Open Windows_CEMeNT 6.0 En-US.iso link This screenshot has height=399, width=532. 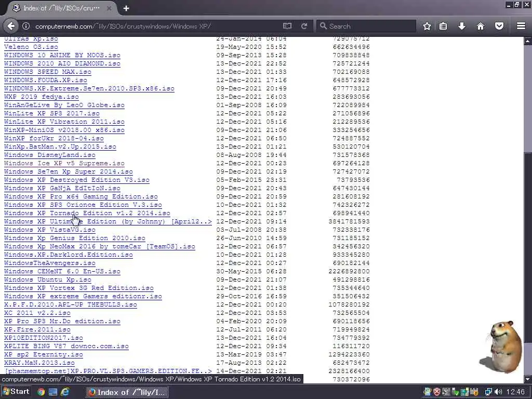click(62, 271)
